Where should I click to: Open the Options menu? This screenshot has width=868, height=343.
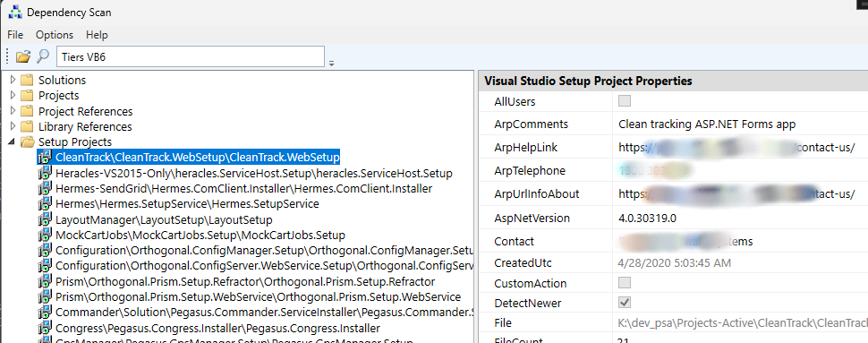click(x=55, y=35)
